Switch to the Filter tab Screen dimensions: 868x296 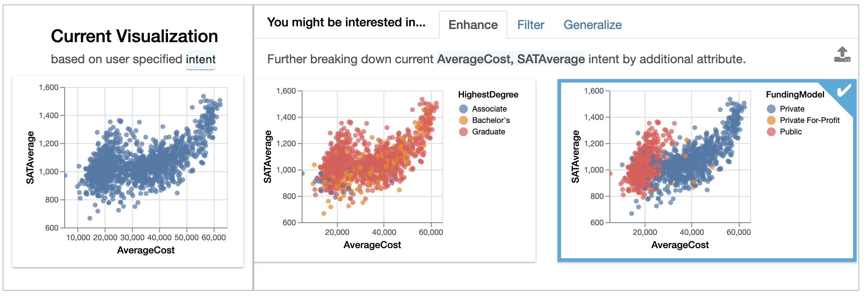531,25
